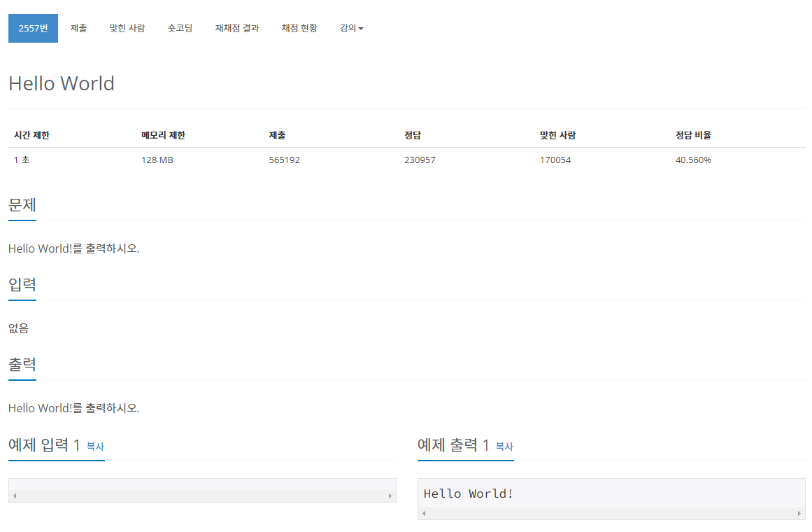Click the horizontal scrollbar under 예제 출력 1
This screenshot has height=532, width=812.
click(611, 514)
